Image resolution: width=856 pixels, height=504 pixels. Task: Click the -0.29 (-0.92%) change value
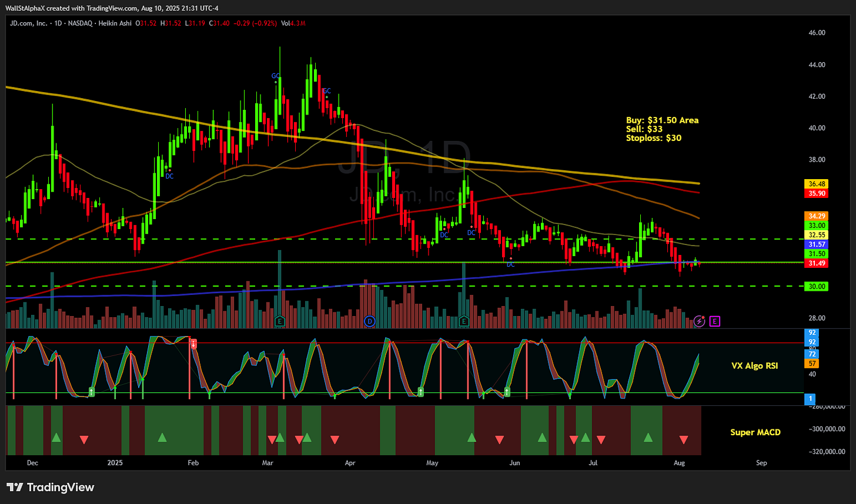click(255, 23)
